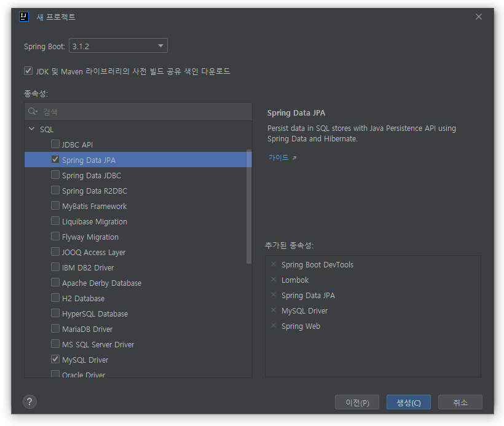Check the Apache Derby Database checkbox
Image resolution: width=504 pixels, height=426 pixels.
55,282
